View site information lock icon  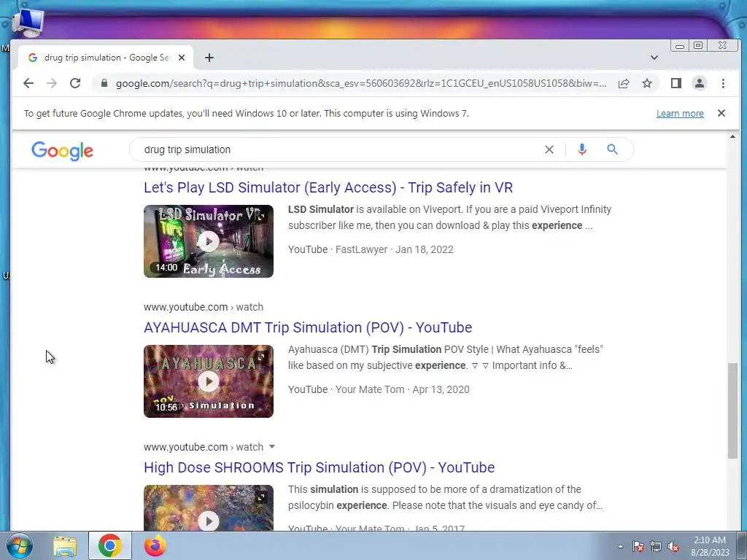(104, 83)
